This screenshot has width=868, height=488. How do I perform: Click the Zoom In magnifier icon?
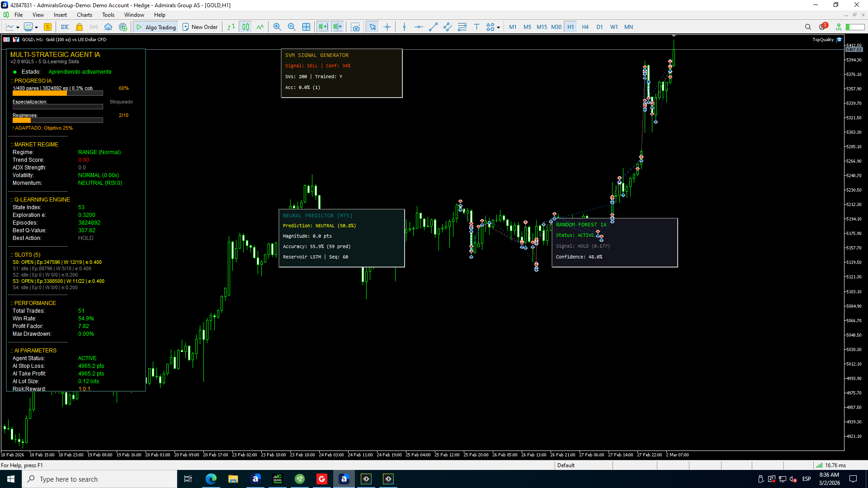click(x=277, y=27)
